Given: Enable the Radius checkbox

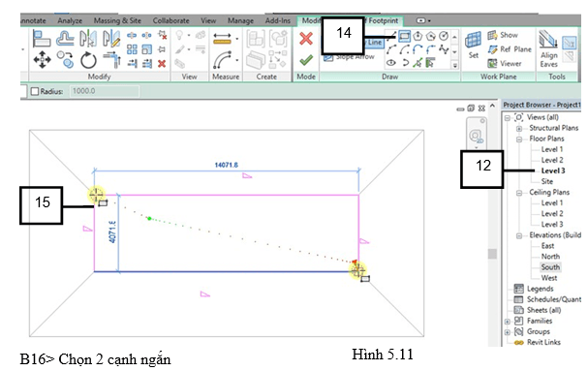Looking at the screenshot, I should [x=35, y=91].
